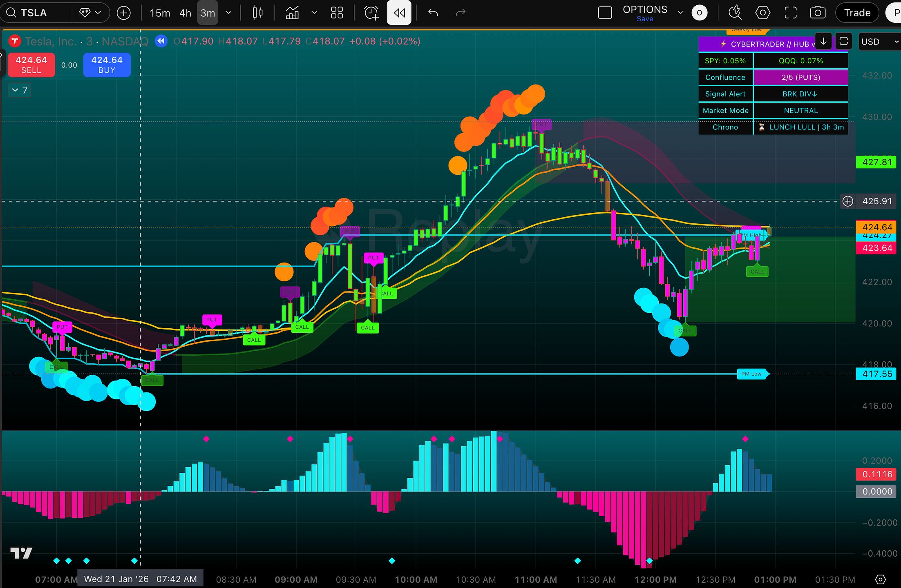Click the BRK DIV signal value
Screen dimensions: 901x588
(x=801, y=94)
